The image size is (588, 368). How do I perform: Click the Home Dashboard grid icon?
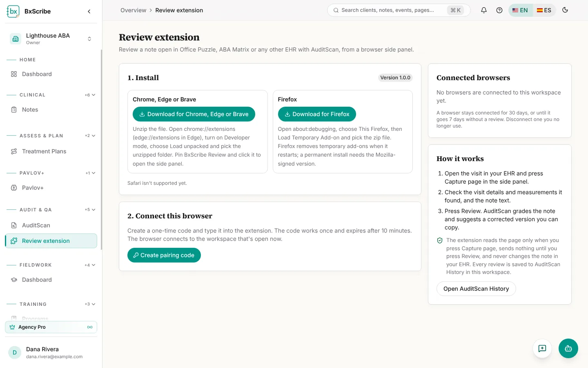14,74
